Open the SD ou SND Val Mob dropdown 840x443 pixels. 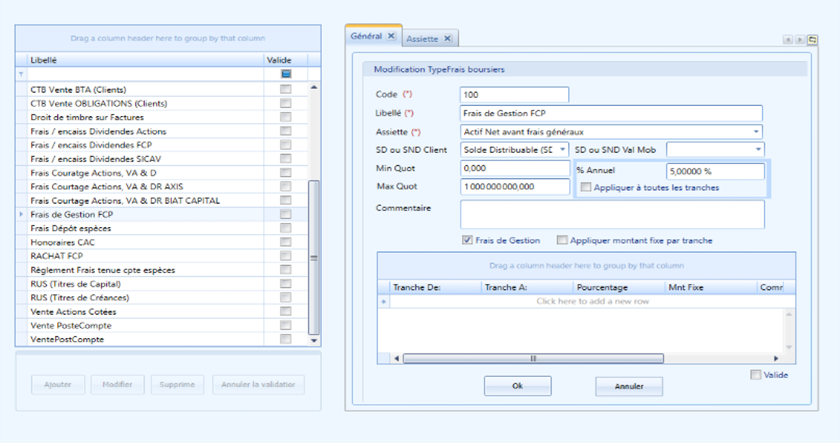[x=759, y=150]
